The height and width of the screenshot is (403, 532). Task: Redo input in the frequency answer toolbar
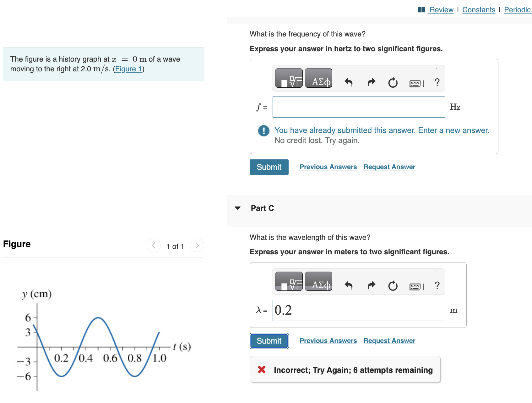tap(371, 82)
